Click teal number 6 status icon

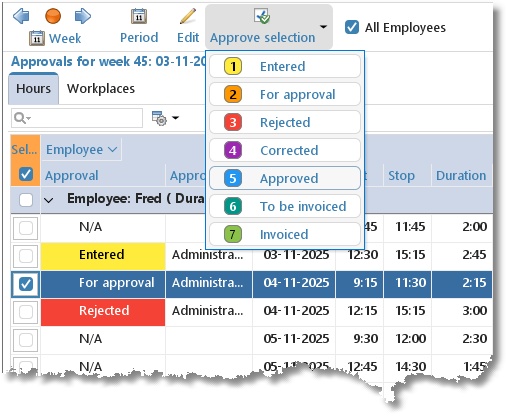tap(233, 206)
